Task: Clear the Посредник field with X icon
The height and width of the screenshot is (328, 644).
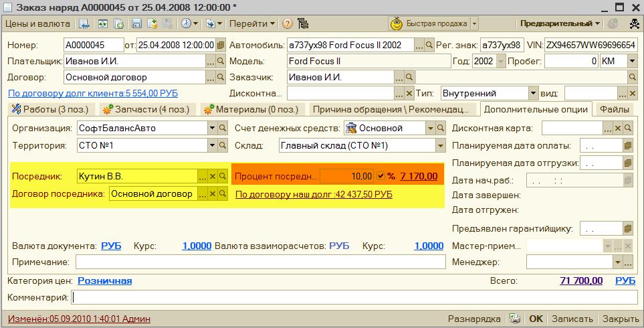Action: pos(213,176)
